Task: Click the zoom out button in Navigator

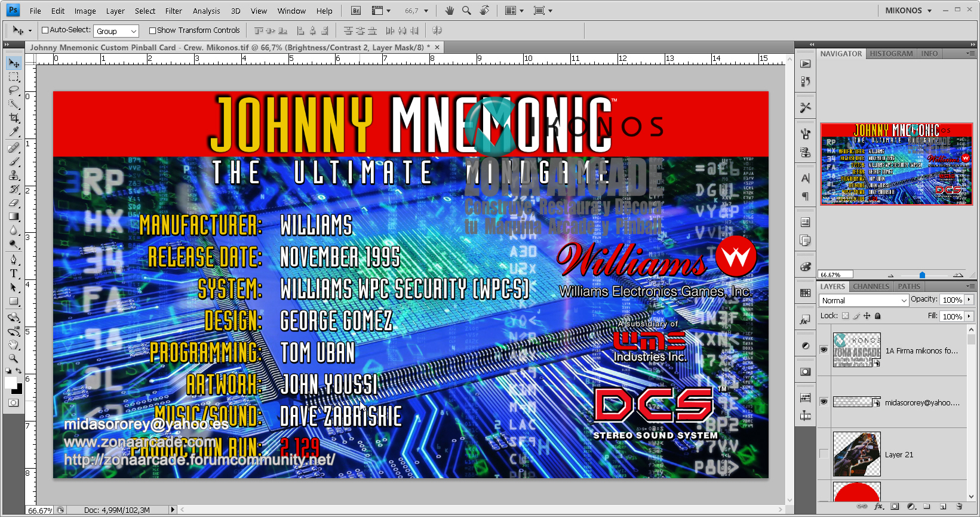Action: tap(891, 275)
